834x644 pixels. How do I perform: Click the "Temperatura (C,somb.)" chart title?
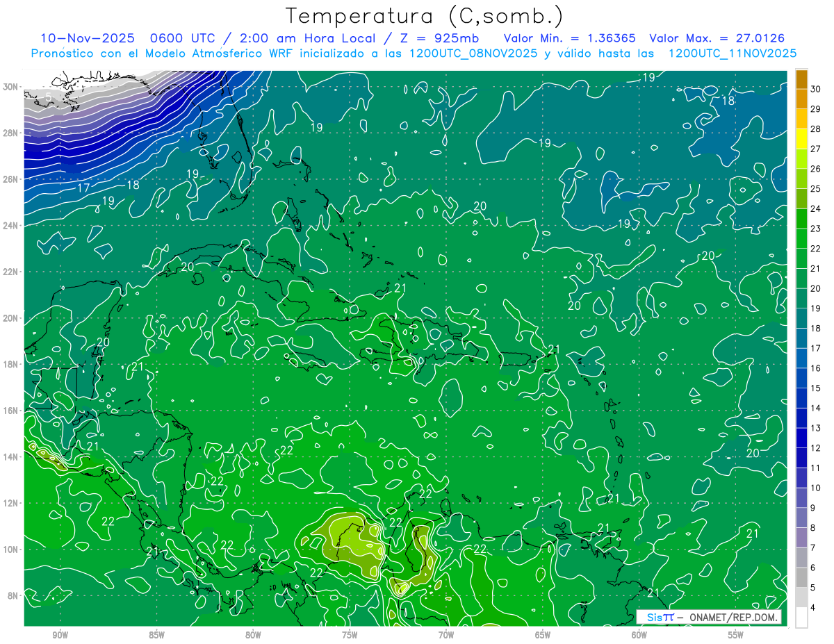click(x=424, y=15)
